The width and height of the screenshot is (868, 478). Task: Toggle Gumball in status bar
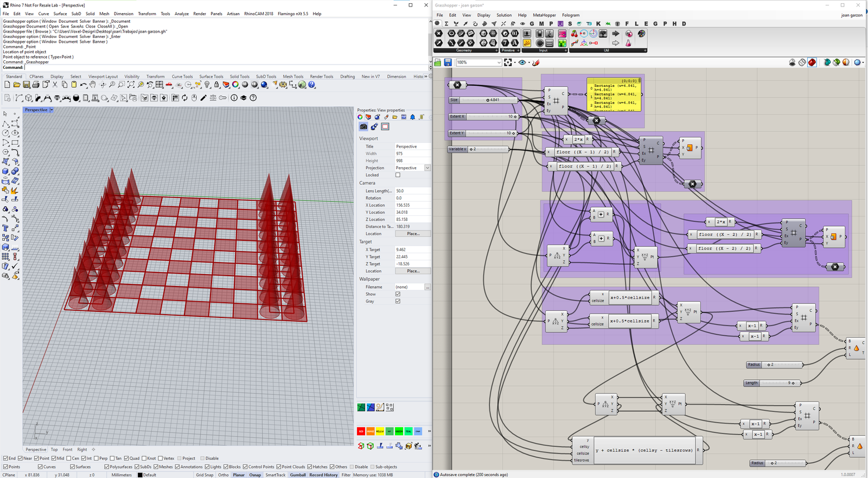pos(298,475)
